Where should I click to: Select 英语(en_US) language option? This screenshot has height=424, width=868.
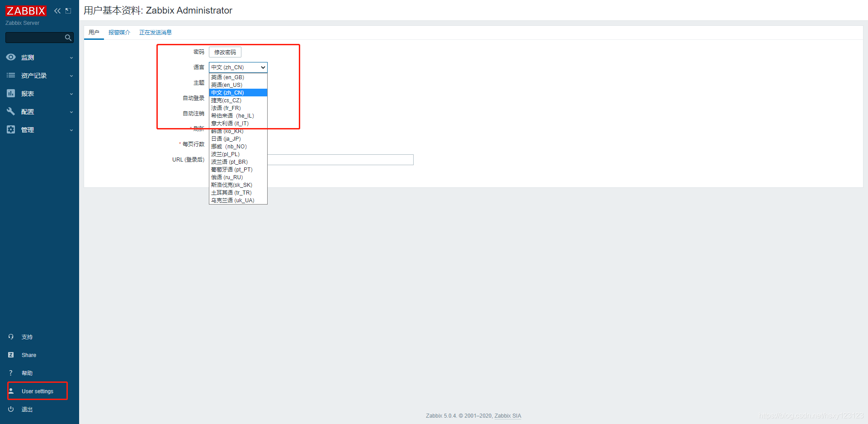click(238, 85)
